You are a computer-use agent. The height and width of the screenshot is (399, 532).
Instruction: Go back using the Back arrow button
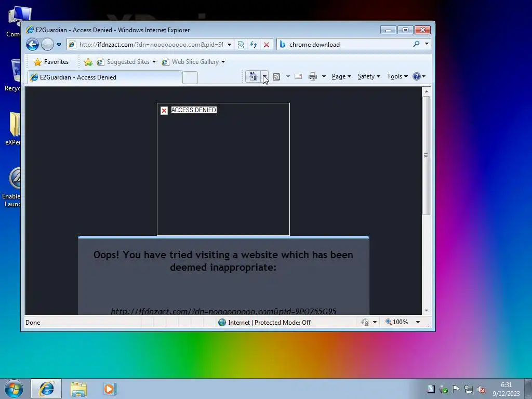coord(33,45)
